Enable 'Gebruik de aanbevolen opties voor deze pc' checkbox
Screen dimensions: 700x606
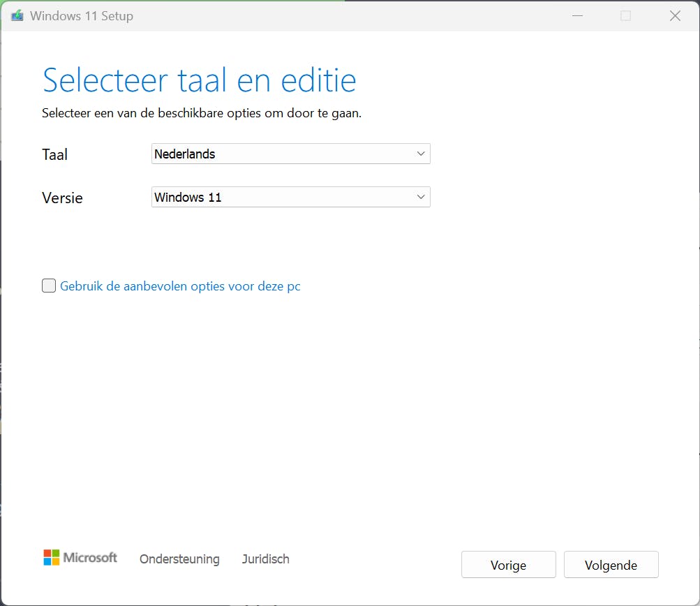[49, 286]
